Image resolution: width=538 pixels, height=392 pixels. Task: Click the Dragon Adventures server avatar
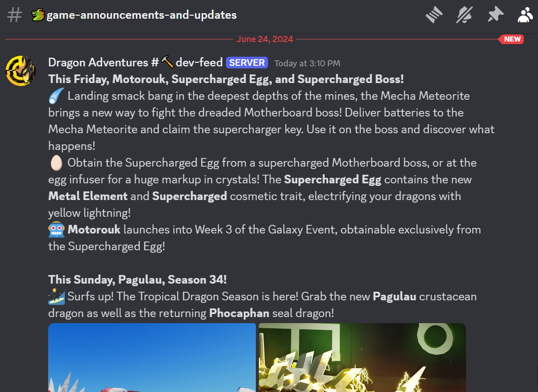click(x=21, y=71)
